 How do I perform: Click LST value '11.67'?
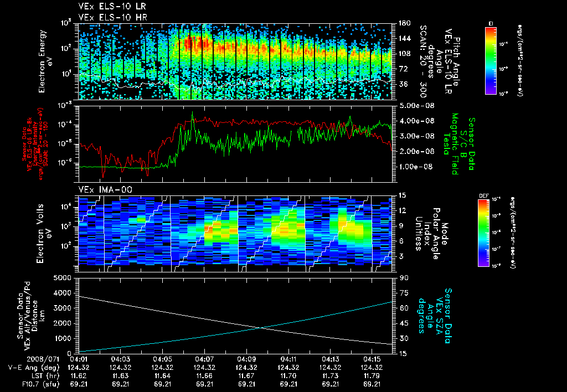tap(246, 376)
